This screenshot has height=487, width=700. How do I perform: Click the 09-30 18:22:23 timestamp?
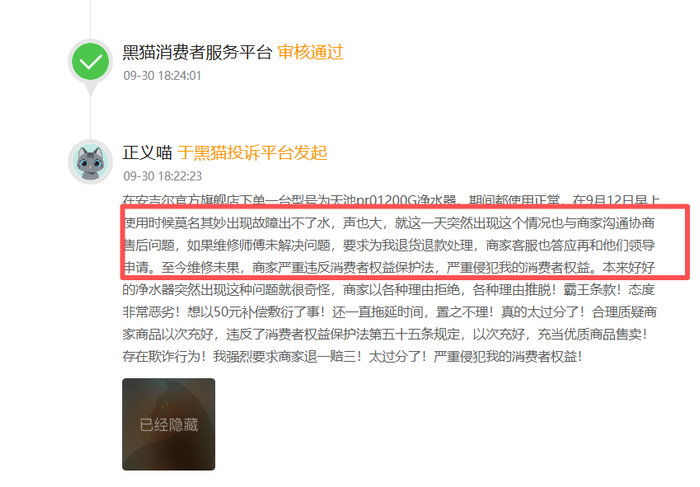tap(162, 176)
